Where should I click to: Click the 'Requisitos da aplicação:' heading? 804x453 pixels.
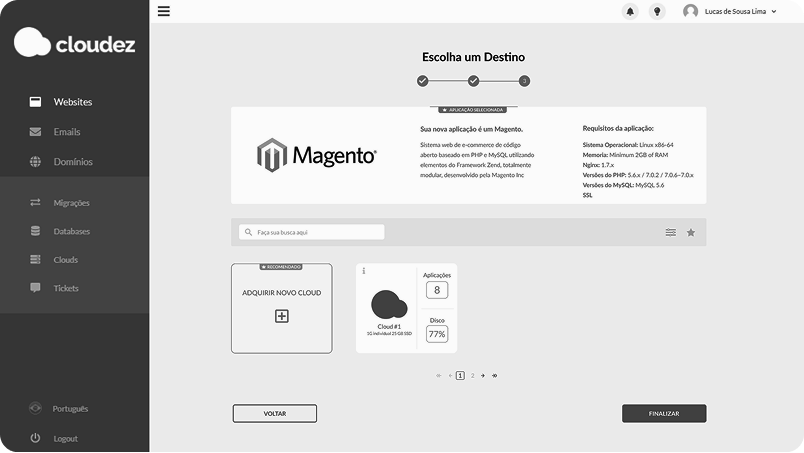click(x=618, y=128)
